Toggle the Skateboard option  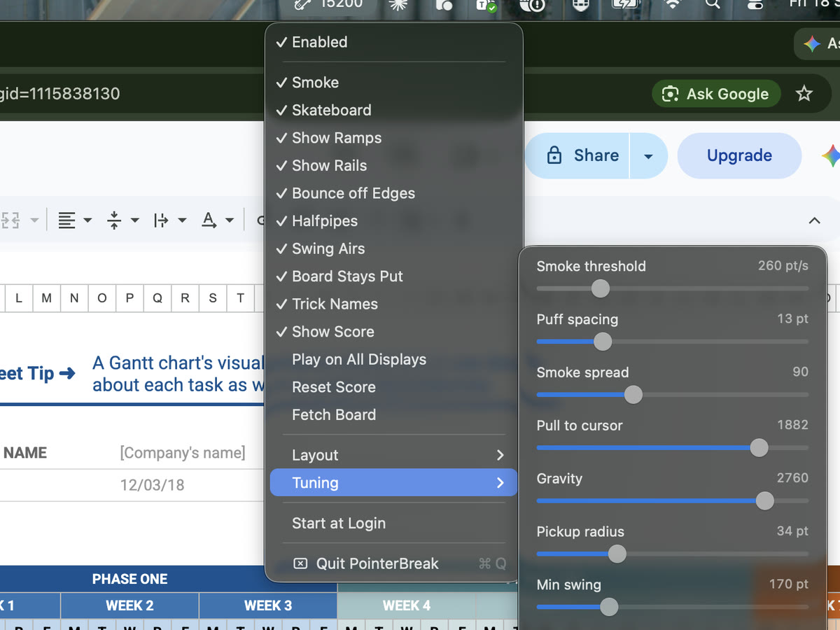pyautogui.click(x=393, y=110)
